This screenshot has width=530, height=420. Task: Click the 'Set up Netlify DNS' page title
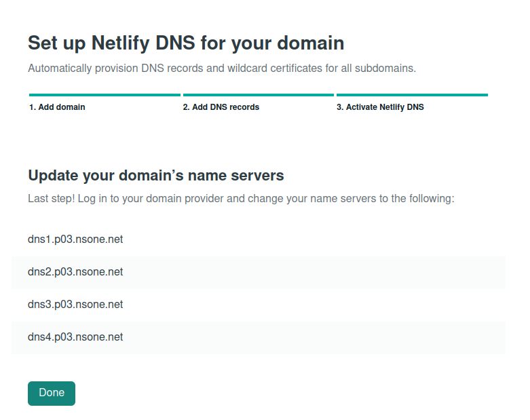pyautogui.click(x=186, y=43)
